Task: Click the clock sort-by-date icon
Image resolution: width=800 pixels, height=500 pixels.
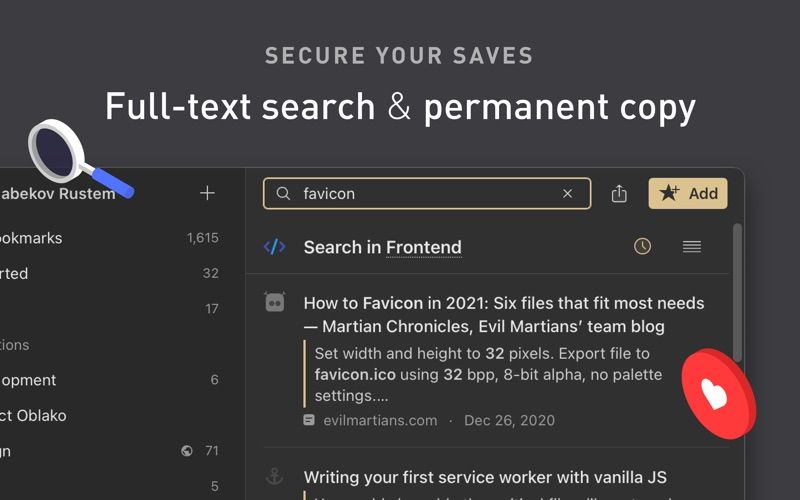Action: pyautogui.click(x=642, y=246)
